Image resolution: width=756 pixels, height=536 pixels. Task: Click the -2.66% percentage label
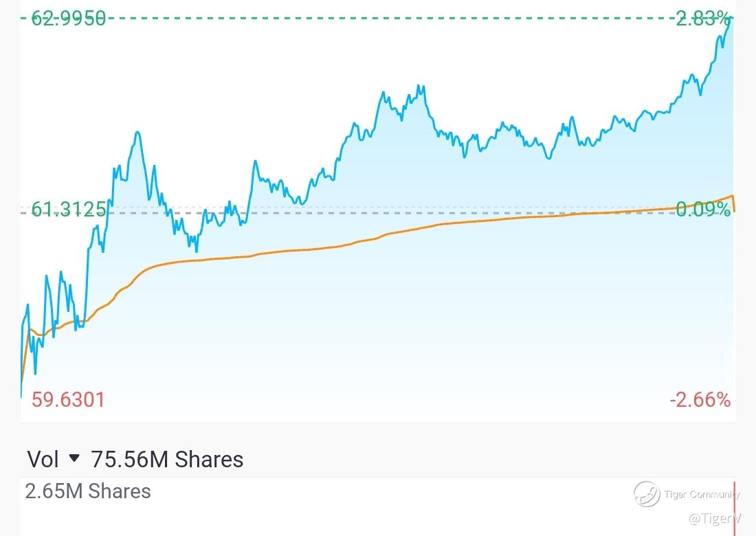point(700,399)
